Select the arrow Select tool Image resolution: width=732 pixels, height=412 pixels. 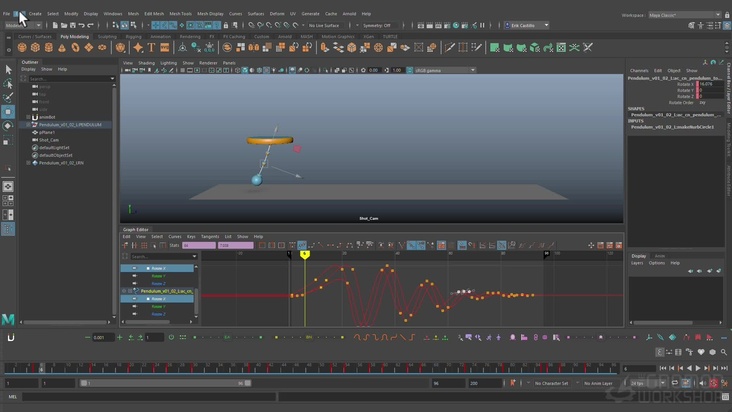8,69
